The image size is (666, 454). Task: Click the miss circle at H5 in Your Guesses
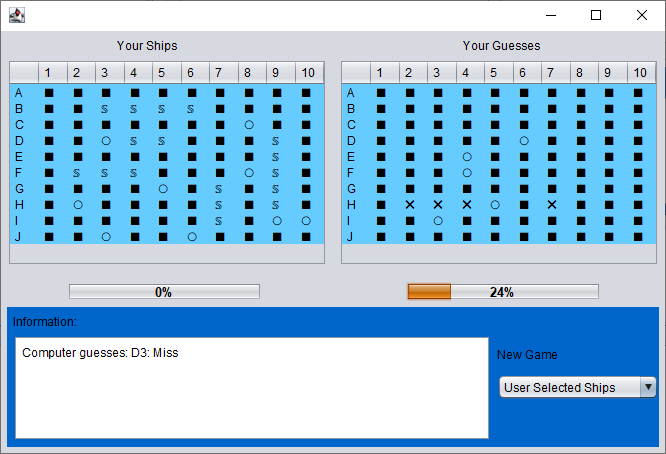coord(495,204)
